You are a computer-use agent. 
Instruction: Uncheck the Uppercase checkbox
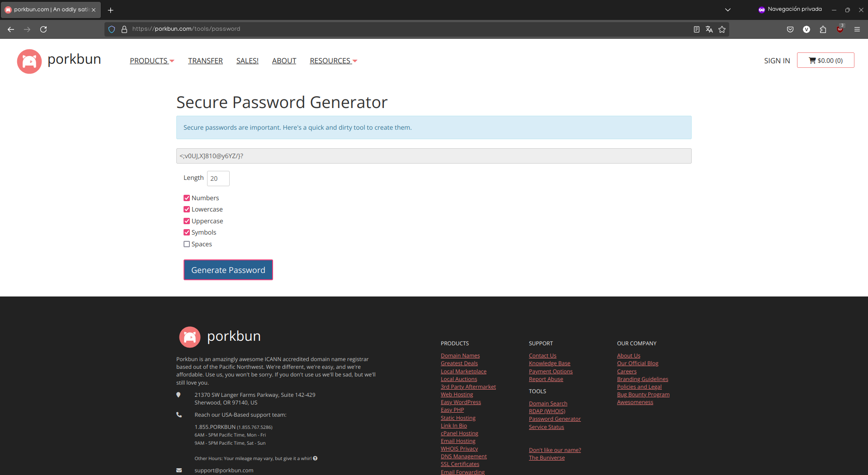[x=187, y=221]
